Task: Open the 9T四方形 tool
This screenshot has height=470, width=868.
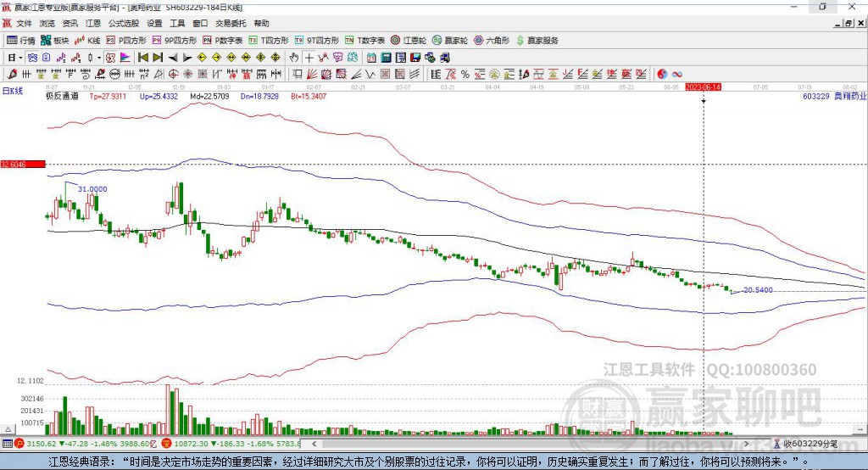Action: point(317,41)
